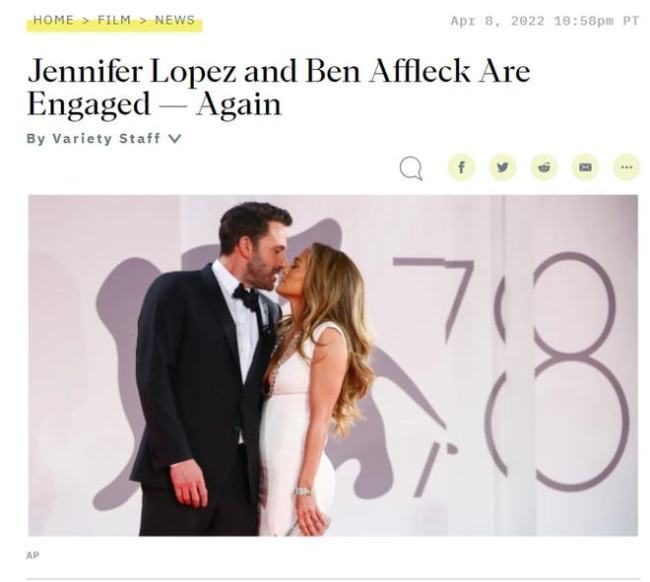Viewport: 650px width, 582px height.
Task: Share article via email icon
Action: (585, 167)
